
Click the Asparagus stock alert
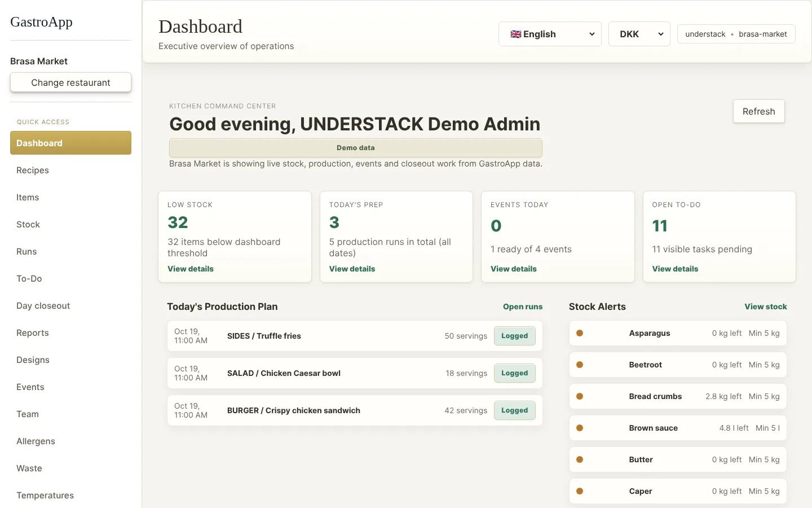[678, 333]
